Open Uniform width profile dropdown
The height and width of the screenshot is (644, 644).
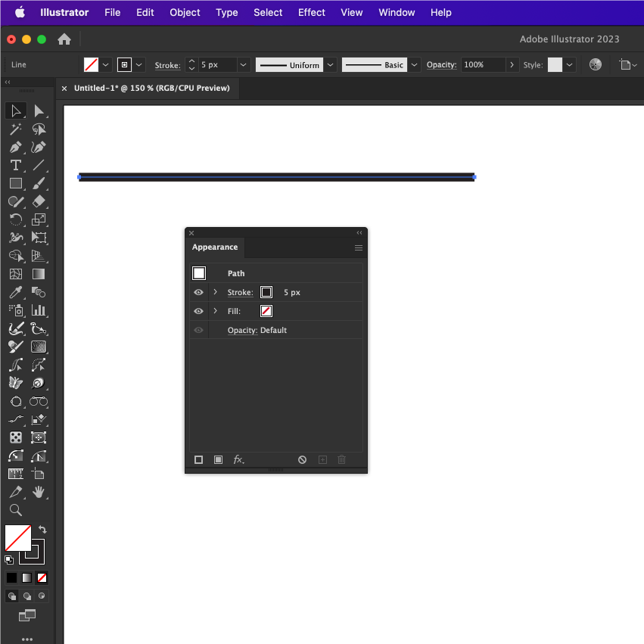click(330, 65)
